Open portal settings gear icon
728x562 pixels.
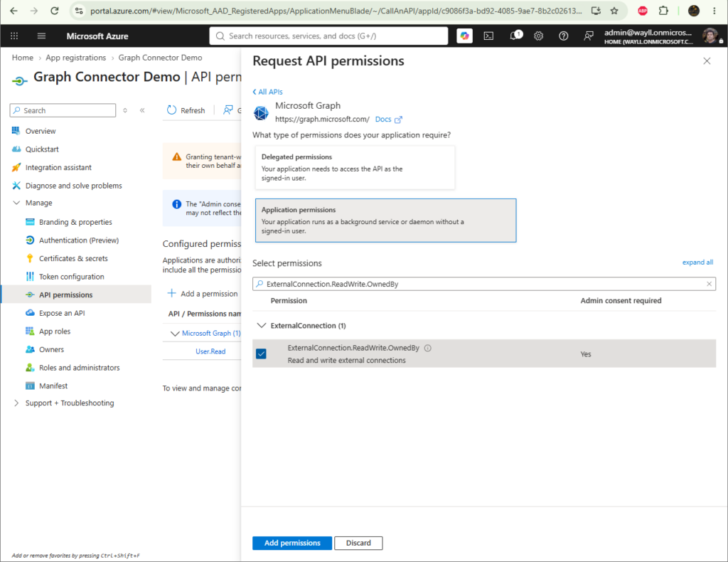(539, 36)
